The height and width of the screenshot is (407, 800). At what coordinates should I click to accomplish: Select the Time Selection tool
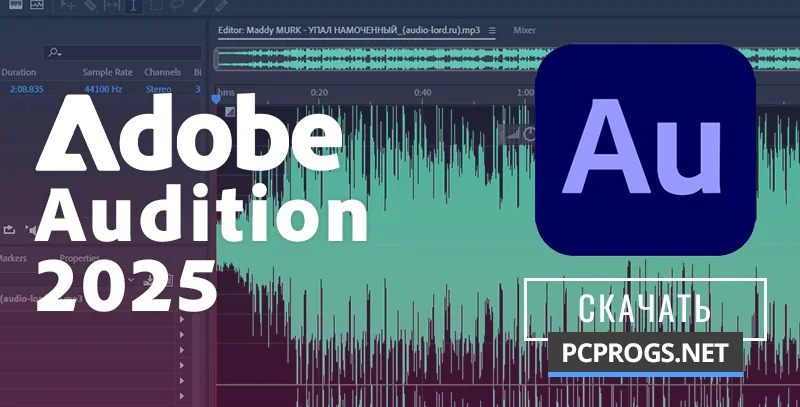pos(134,6)
